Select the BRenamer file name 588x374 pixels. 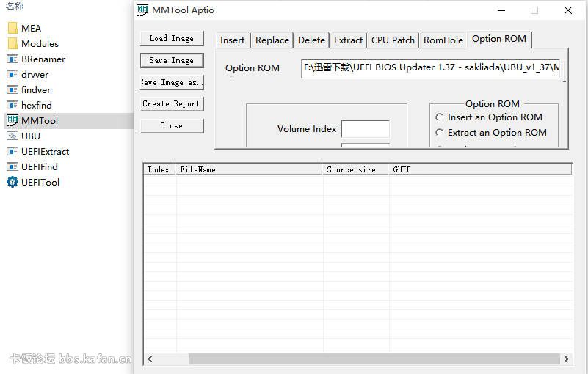(43, 59)
